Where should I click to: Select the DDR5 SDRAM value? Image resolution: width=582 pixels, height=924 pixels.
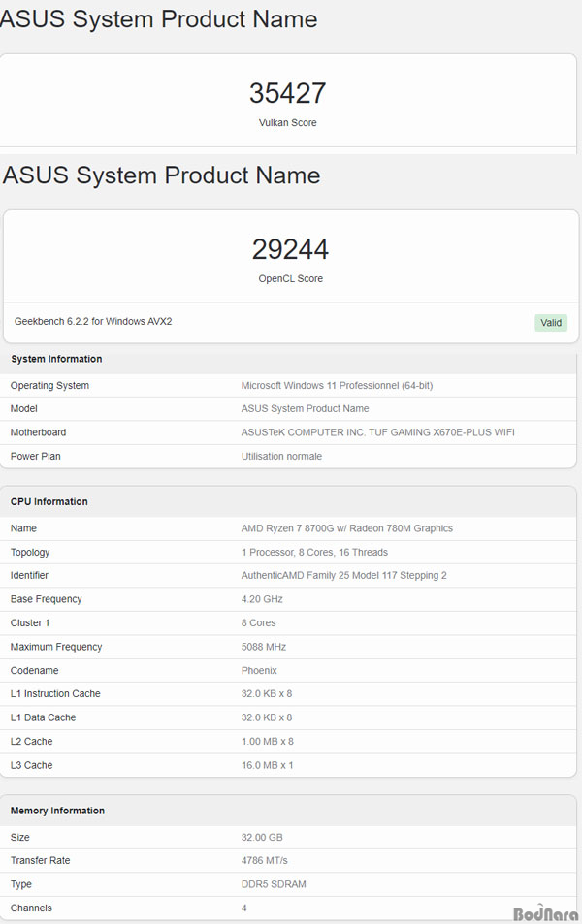point(274,884)
